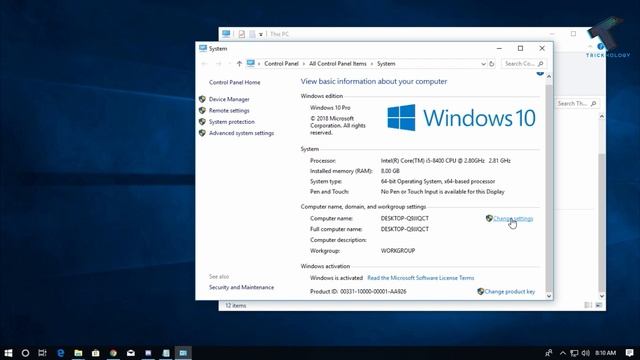Maximize the This PC window
640x360 pixels.
[573, 34]
